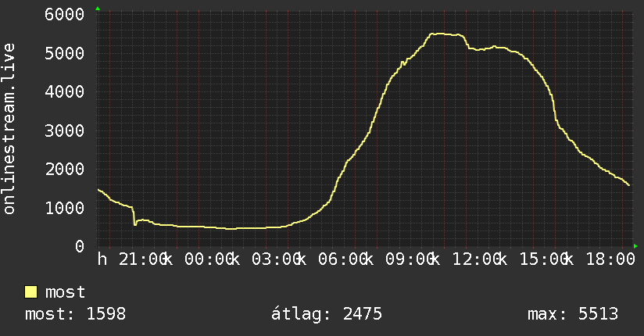The image size is (644, 336).
Task: Click the yellow 'most' legend swatch
Action: point(30,292)
